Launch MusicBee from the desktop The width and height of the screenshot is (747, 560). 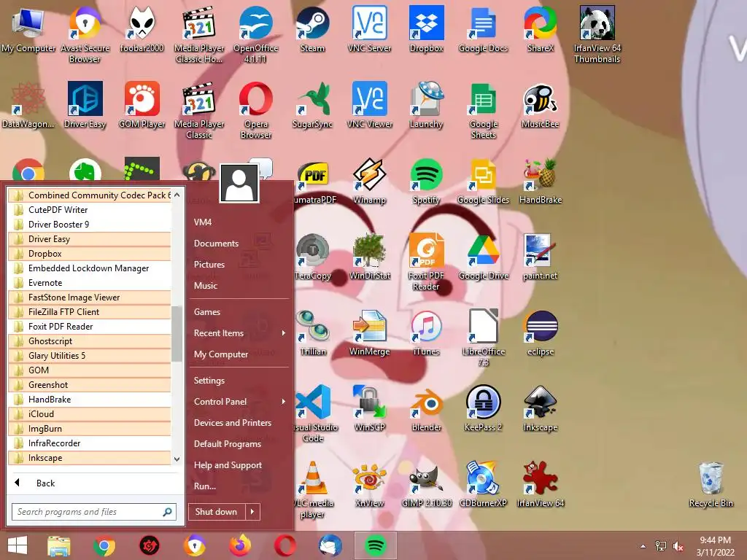[x=541, y=105]
